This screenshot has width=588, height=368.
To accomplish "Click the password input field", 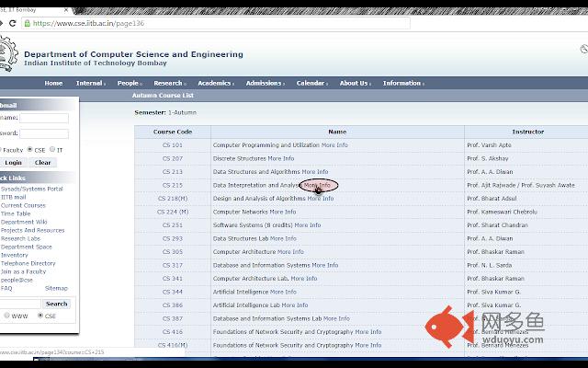I will 44,133.
